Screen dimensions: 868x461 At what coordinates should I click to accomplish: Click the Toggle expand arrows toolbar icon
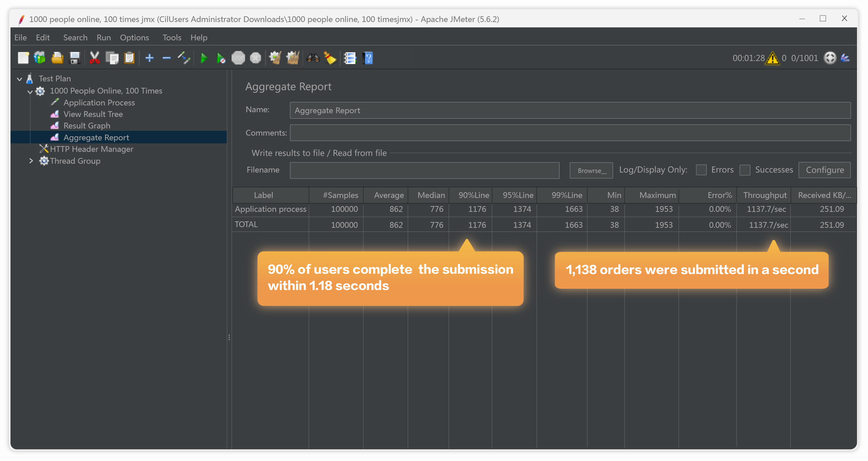[x=184, y=58]
